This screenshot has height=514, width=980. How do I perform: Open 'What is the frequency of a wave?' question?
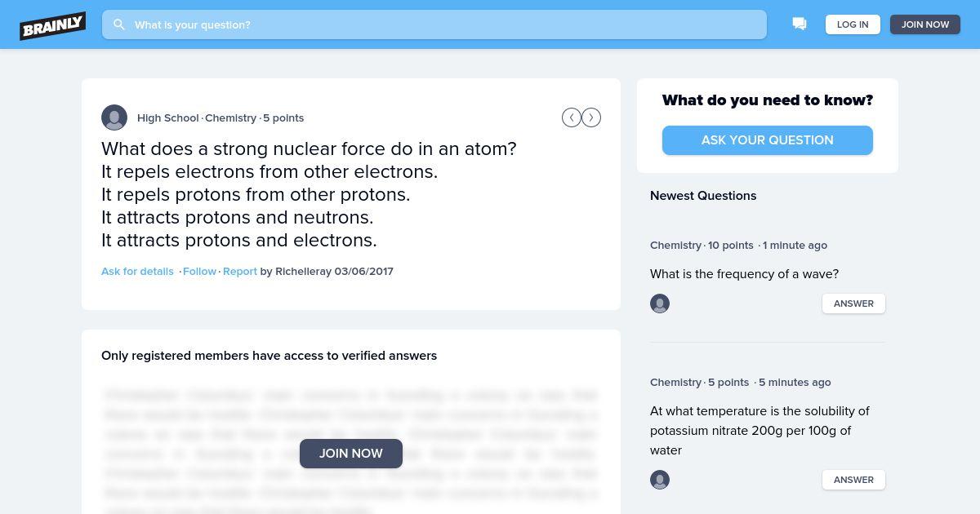point(744,274)
